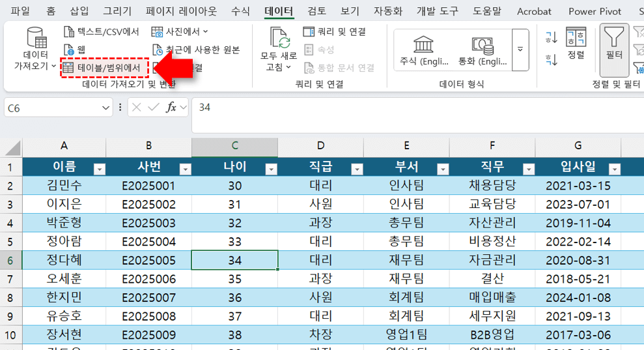Viewport: 644px width, 350px height.
Task: Click the 웹 data source icon
Action: [70, 50]
